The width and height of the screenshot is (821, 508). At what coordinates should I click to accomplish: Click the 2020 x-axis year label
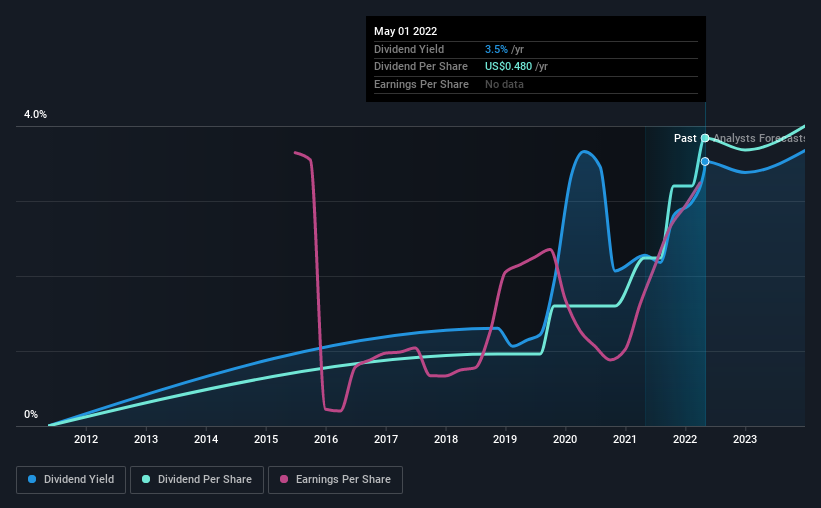click(565, 439)
